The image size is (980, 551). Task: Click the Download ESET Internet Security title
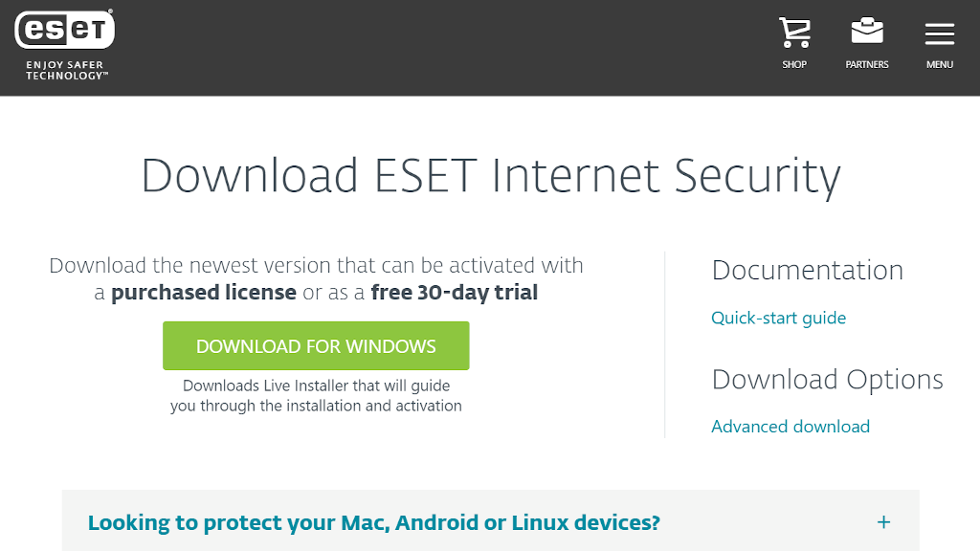491,176
